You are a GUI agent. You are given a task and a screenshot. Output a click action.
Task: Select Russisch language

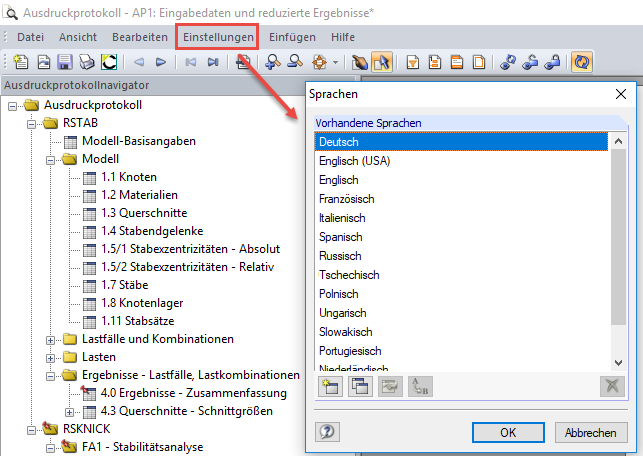click(x=461, y=256)
